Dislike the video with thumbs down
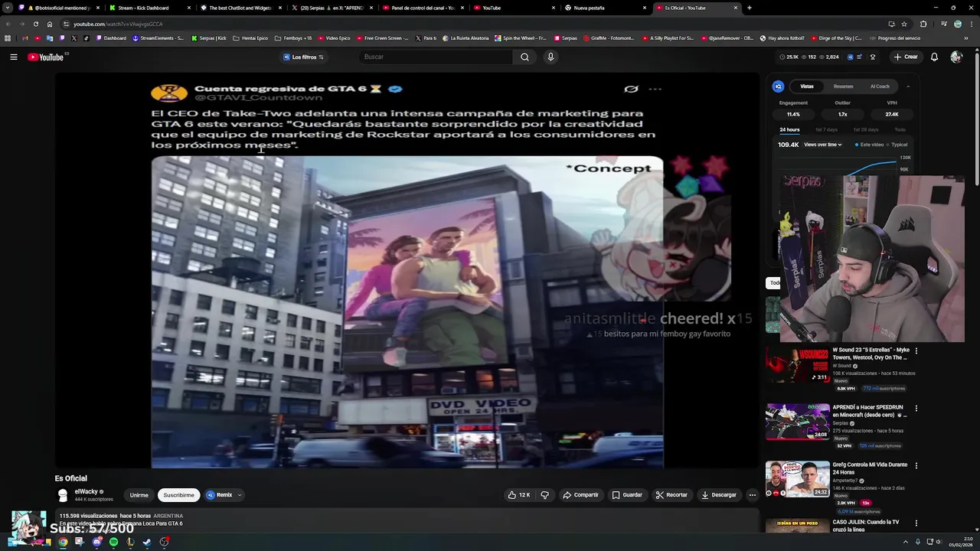 click(545, 495)
